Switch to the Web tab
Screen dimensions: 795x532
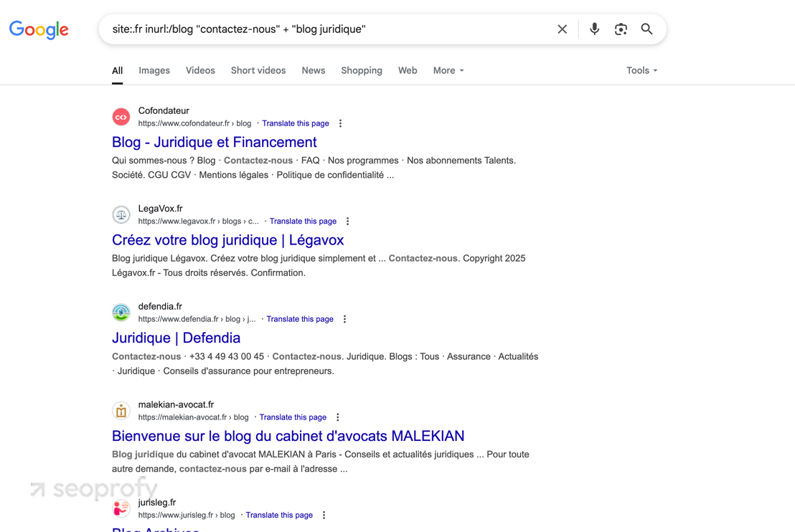click(408, 70)
